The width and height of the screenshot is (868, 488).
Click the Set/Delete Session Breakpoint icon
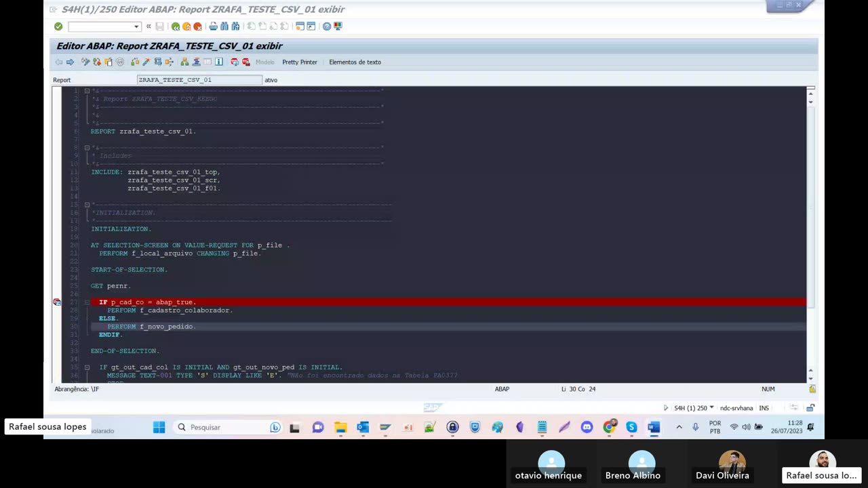click(235, 62)
